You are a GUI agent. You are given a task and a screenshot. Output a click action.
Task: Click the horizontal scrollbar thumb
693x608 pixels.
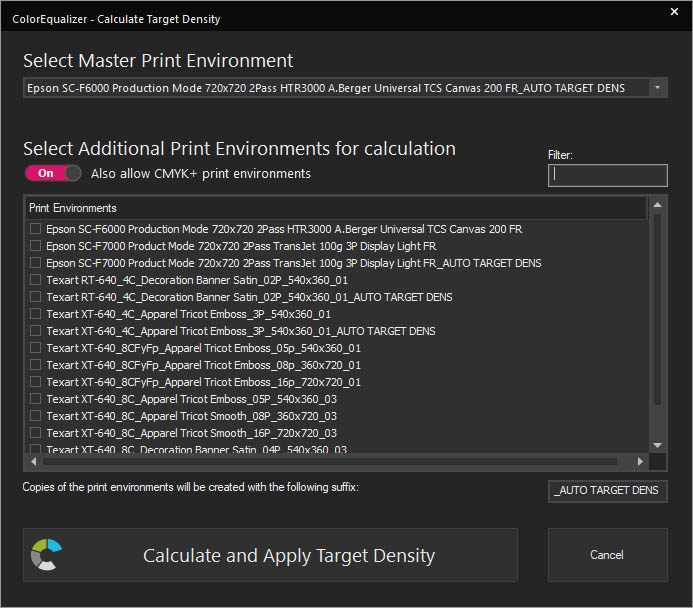pyautogui.click(x=330, y=461)
